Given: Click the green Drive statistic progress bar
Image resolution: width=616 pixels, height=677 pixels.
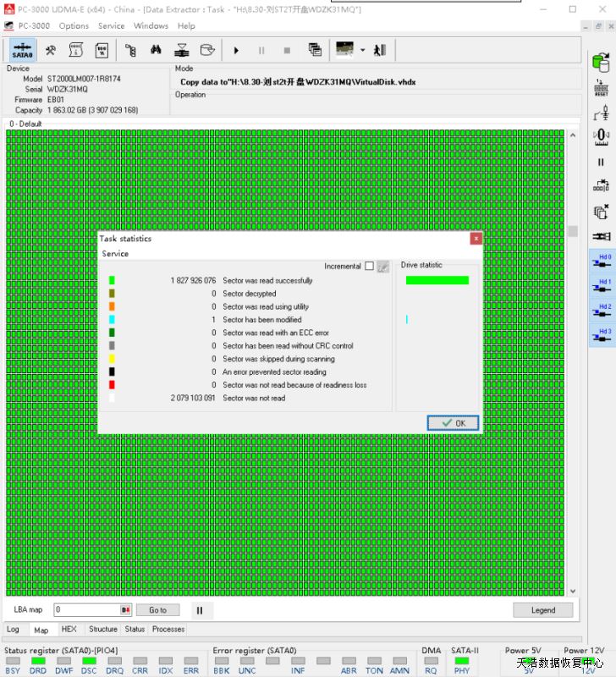Looking at the screenshot, I should click(437, 280).
